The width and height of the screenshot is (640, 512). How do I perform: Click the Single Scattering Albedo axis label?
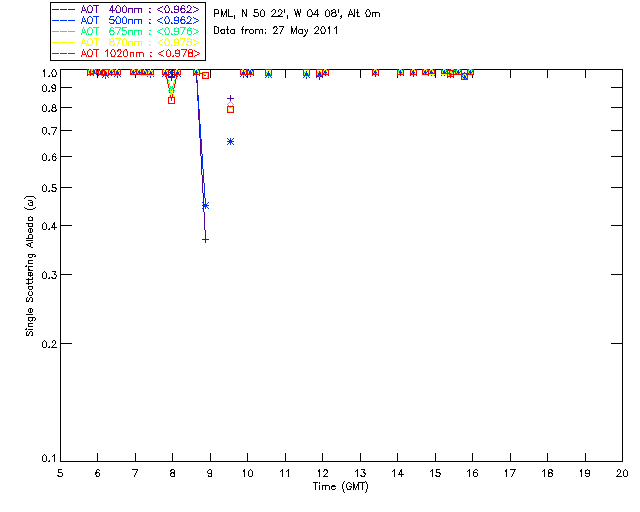pyautogui.click(x=30, y=266)
